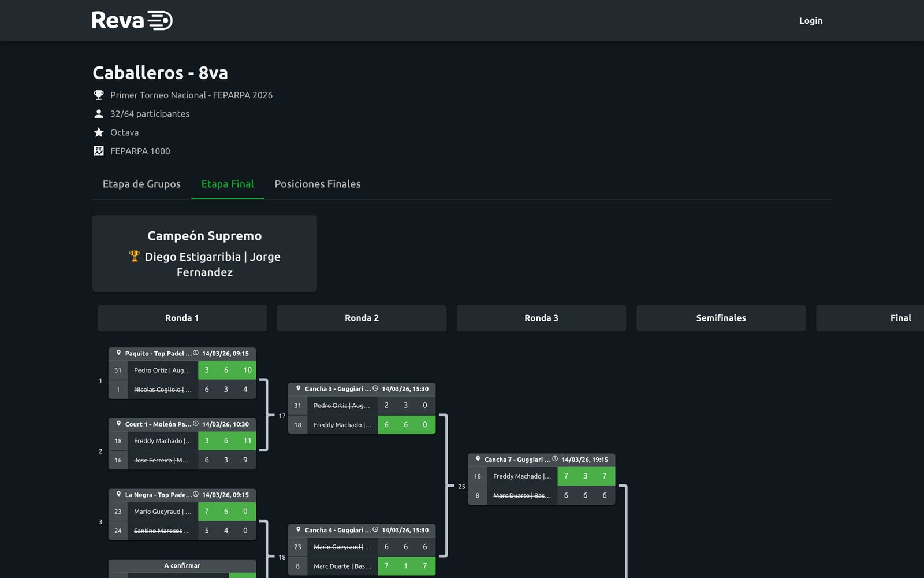Viewport: 924px width, 578px height.
Task: Click location pin on Cancha 4 - Guggiari match
Action: (298, 529)
